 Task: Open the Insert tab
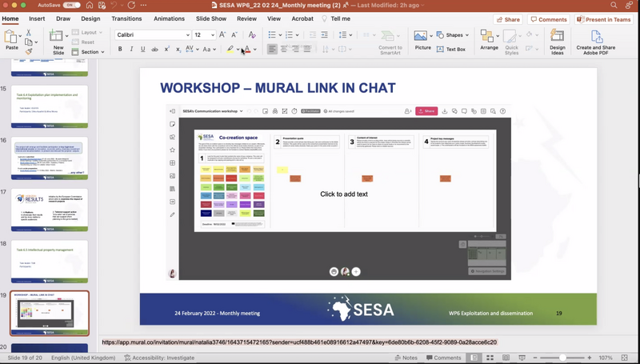click(37, 18)
